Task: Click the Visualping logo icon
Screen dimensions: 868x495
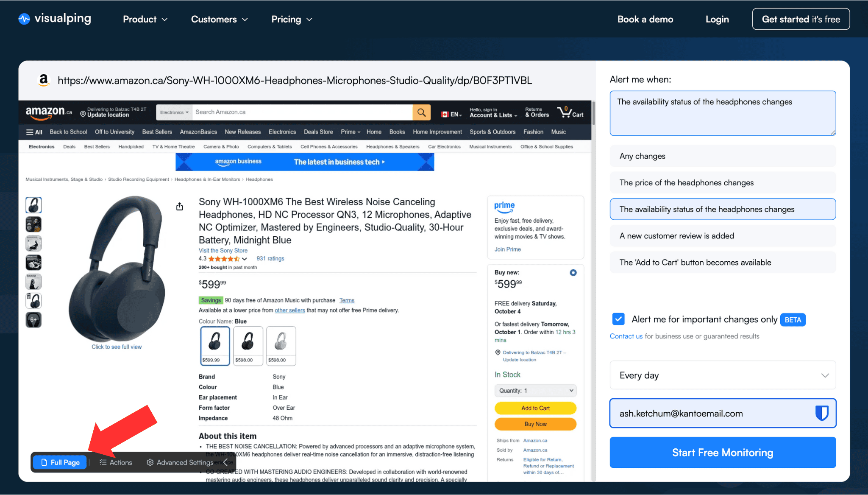Action: pyautogui.click(x=24, y=19)
